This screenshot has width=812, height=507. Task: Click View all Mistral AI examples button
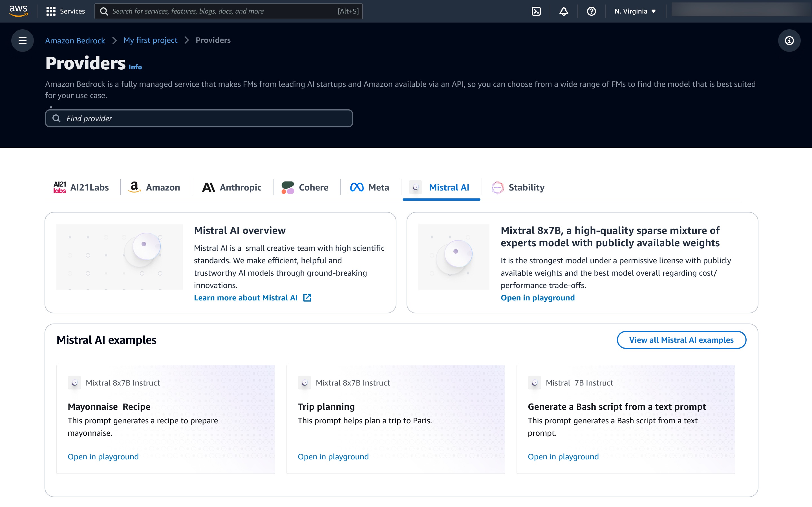click(681, 340)
